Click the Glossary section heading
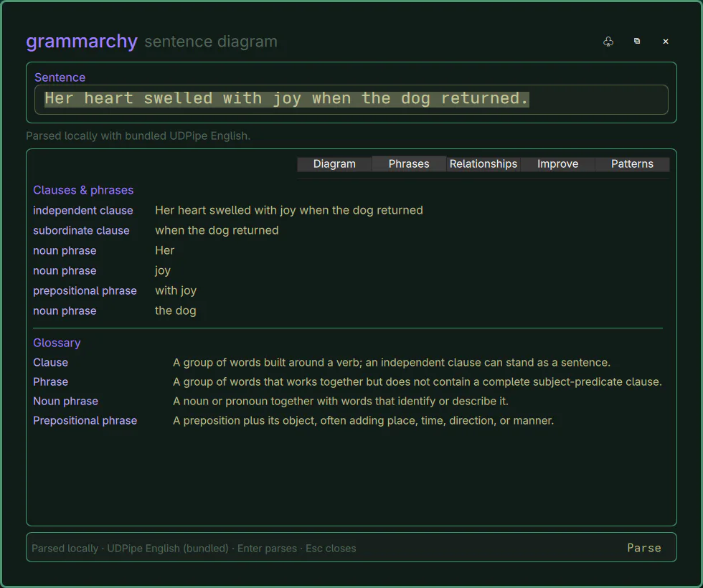Viewport: 703px width, 588px height. pos(57,343)
